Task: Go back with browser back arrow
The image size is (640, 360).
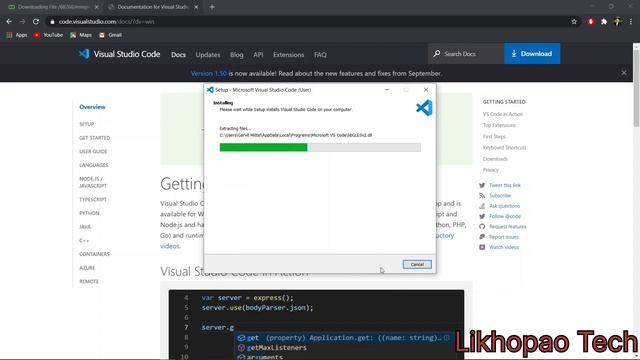Action: click(9, 22)
